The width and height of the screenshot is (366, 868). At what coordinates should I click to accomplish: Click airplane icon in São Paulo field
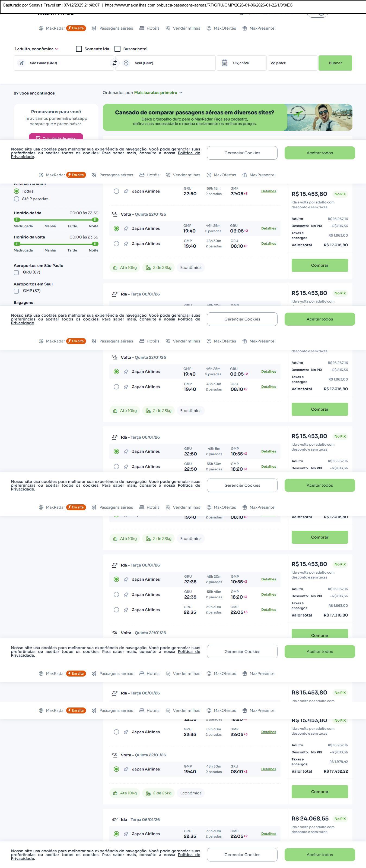click(21, 63)
